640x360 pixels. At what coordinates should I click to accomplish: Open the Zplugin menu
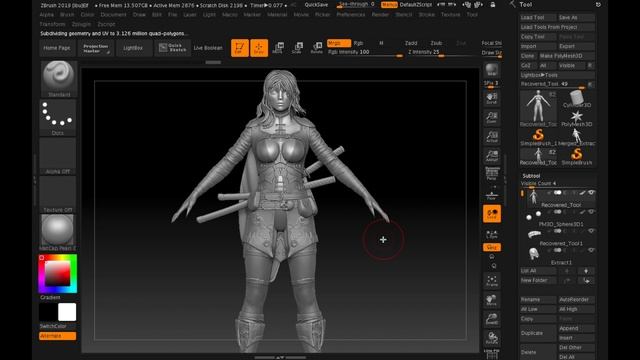[81, 24]
